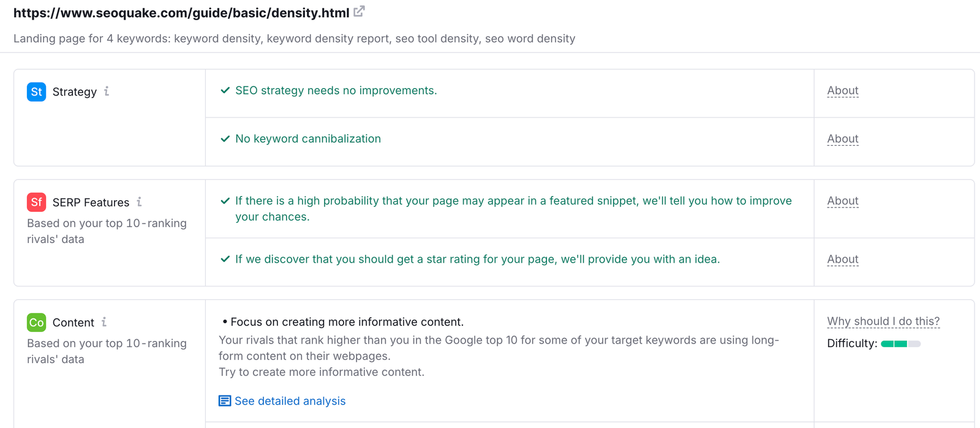Click Why should I do this link

883,321
